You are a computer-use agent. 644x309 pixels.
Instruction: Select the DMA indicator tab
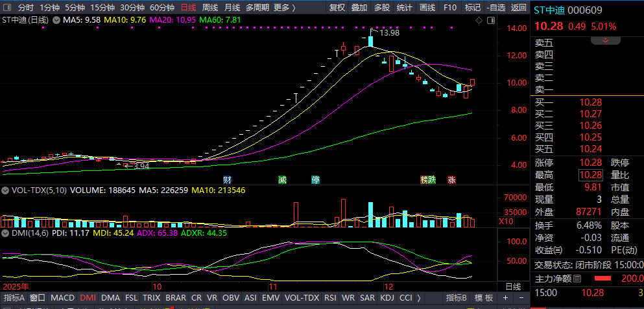pos(110,297)
